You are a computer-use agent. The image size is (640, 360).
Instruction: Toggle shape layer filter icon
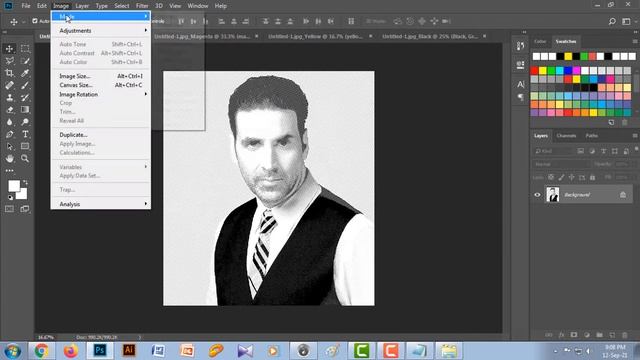[615, 151]
